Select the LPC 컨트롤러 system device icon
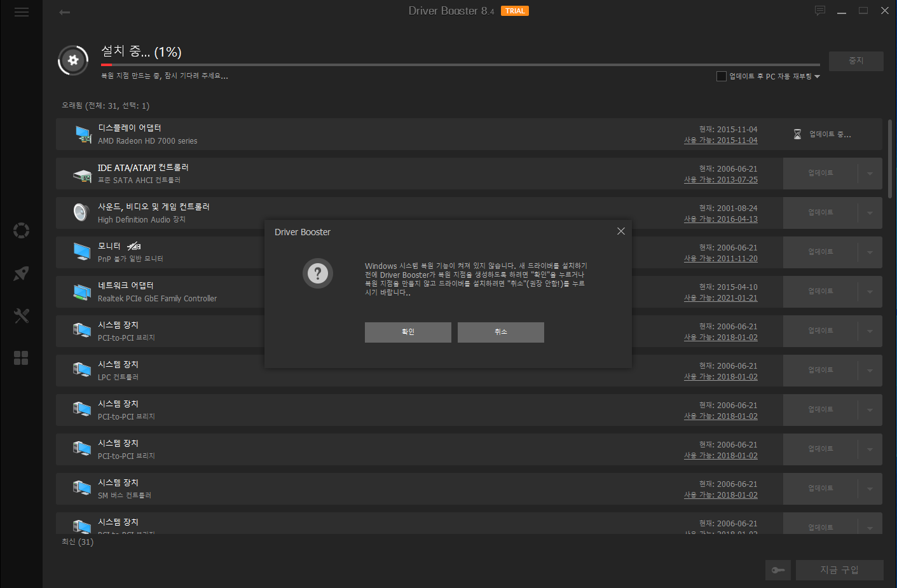Screen dimensions: 897x588 coord(82,371)
